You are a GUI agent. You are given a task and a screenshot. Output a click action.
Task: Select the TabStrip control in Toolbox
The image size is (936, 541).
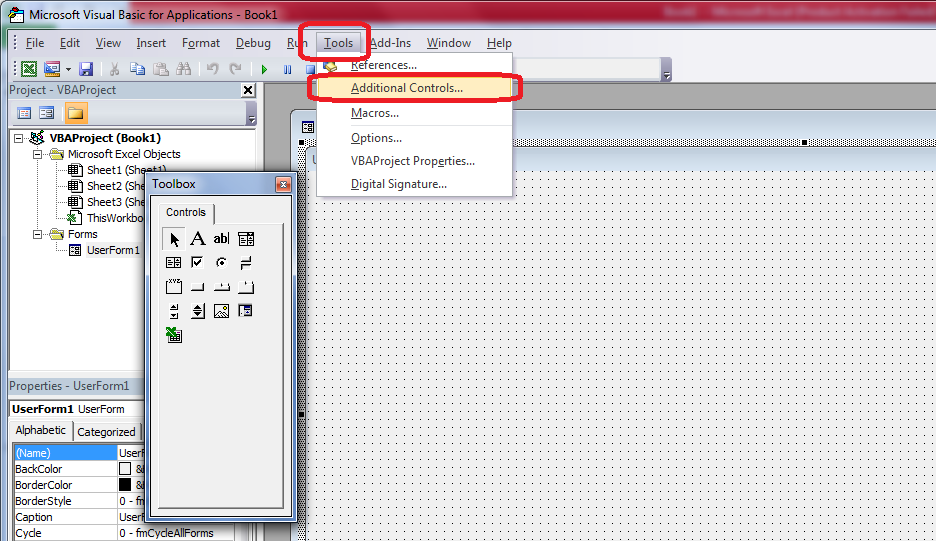221,287
